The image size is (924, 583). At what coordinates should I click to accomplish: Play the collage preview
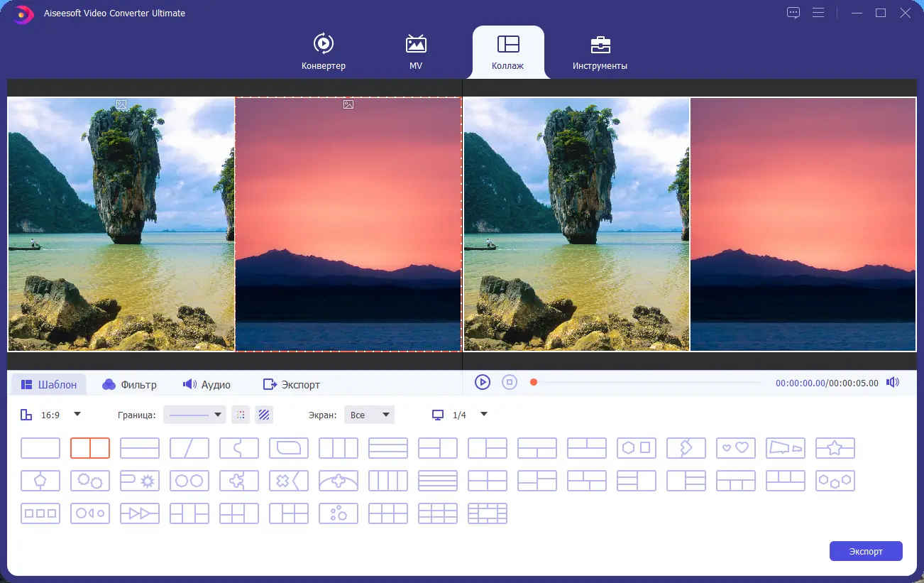click(483, 382)
